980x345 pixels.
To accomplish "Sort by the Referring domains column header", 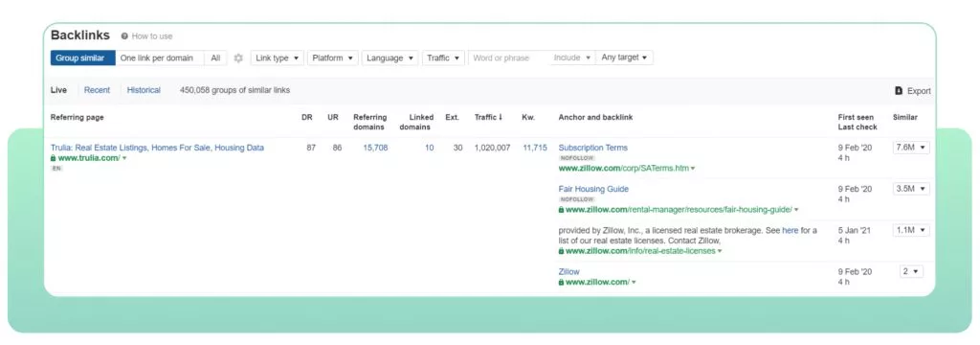I will (370, 122).
